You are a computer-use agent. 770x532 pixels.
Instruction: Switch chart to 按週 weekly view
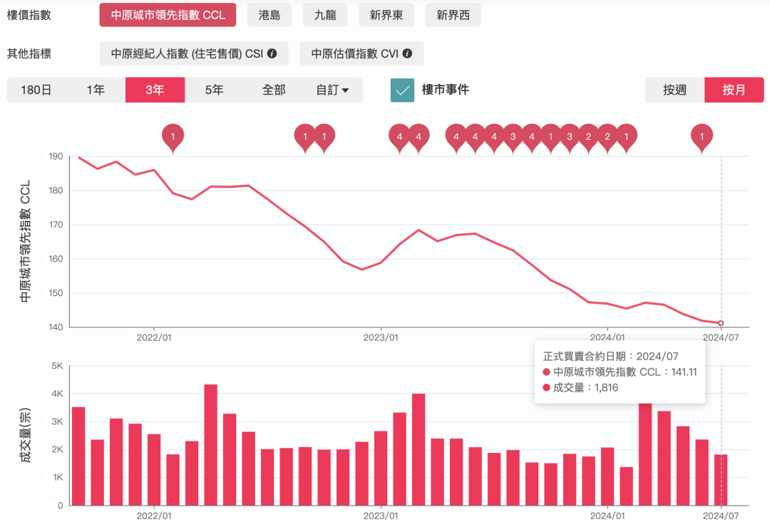(674, 90)
